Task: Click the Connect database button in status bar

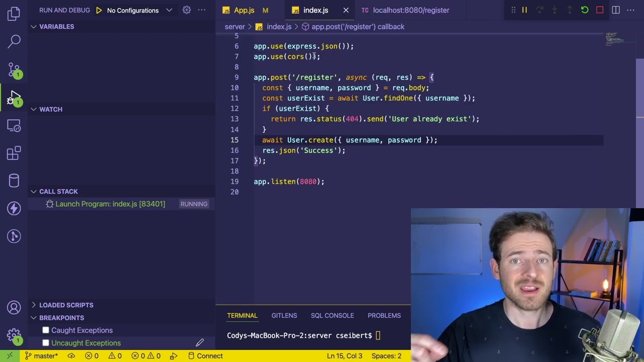Action: point(205,356)
